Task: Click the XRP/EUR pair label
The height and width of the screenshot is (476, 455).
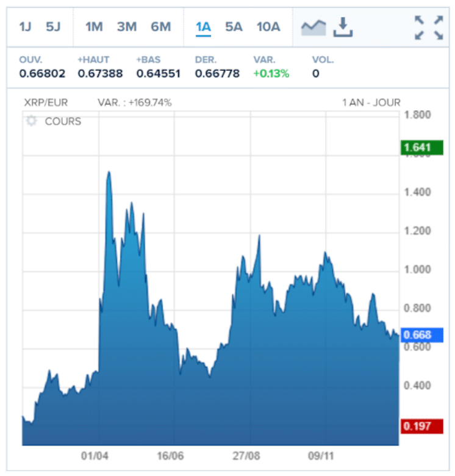Action: pyautogui.click(x=45, y=103)
